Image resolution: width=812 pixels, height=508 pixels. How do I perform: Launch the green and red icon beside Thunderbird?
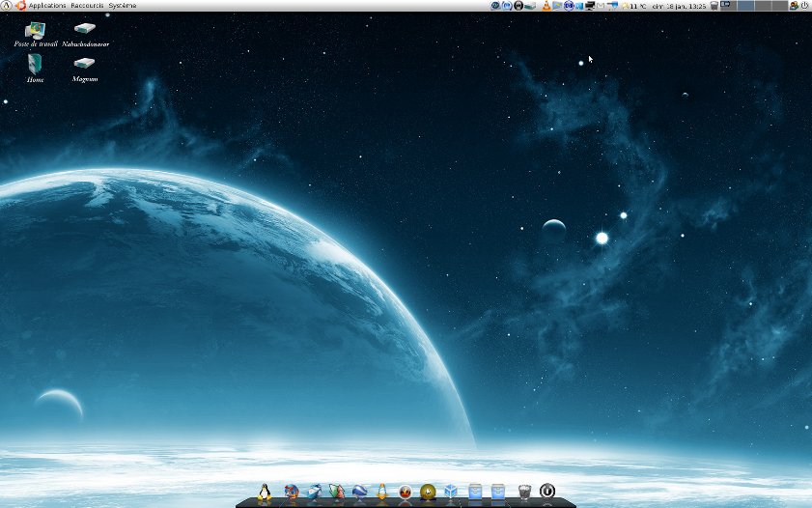click(x=337, y=492)
